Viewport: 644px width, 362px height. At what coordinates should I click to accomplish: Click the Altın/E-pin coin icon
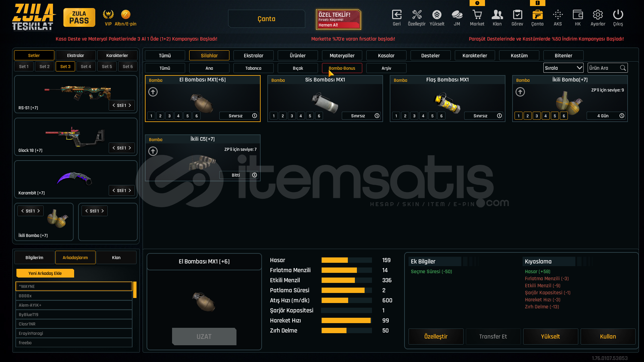click(x=126, y=14)
